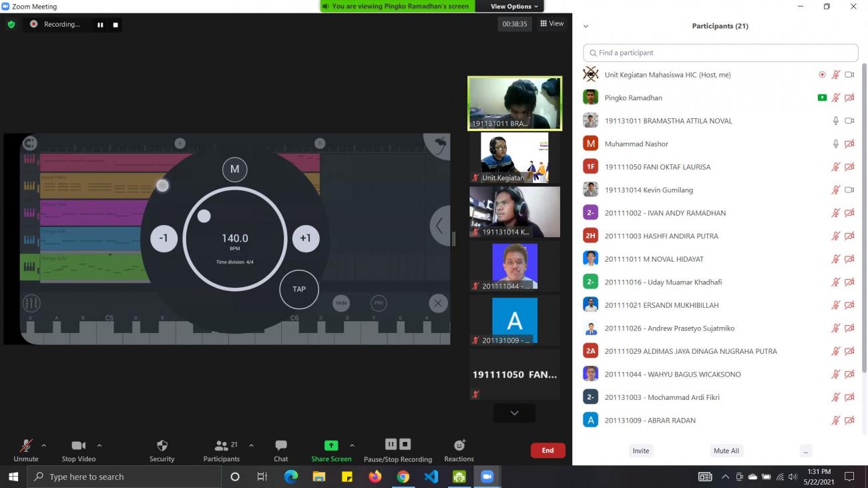Click the encryption shield icon
This screenshot has height=488, width=868.
pos(11,24)
